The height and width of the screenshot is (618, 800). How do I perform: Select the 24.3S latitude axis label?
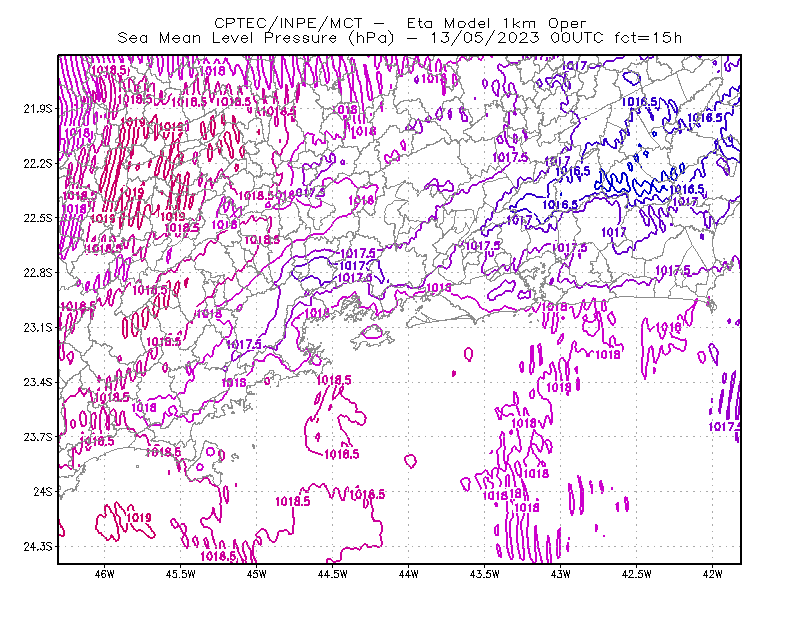point(38,546)
